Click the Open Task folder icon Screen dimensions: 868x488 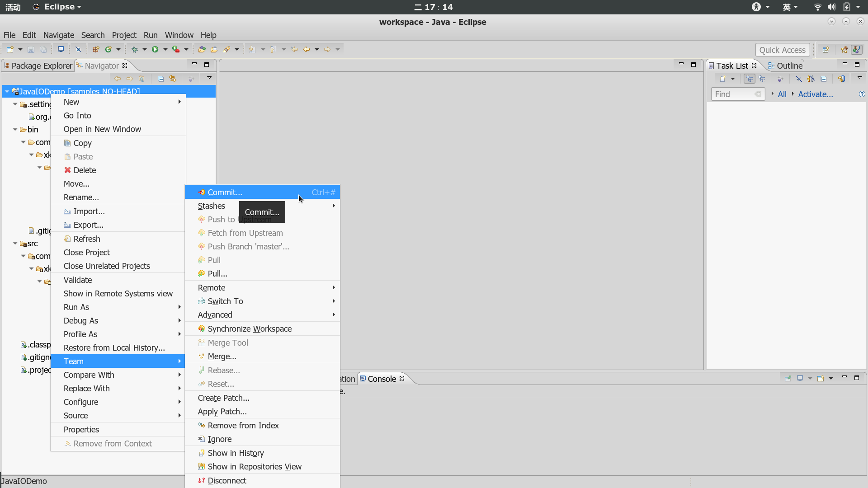click(214, 49)
